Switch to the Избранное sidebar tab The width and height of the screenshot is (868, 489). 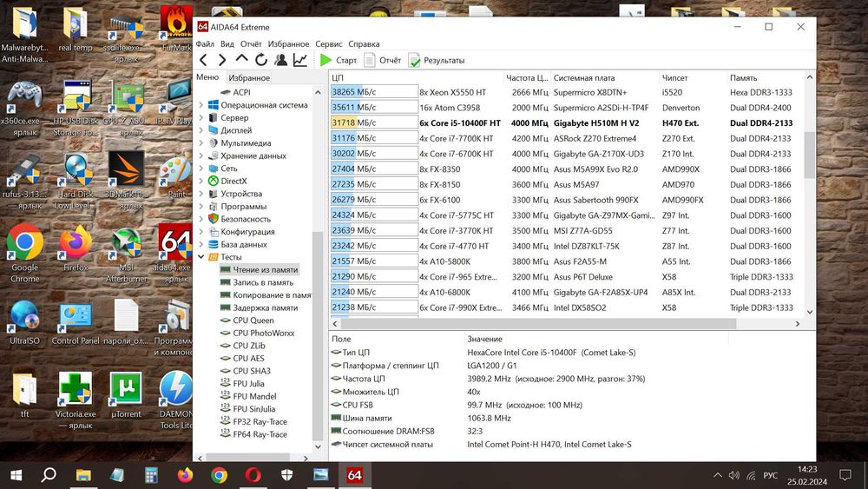(x=249, y=77)
